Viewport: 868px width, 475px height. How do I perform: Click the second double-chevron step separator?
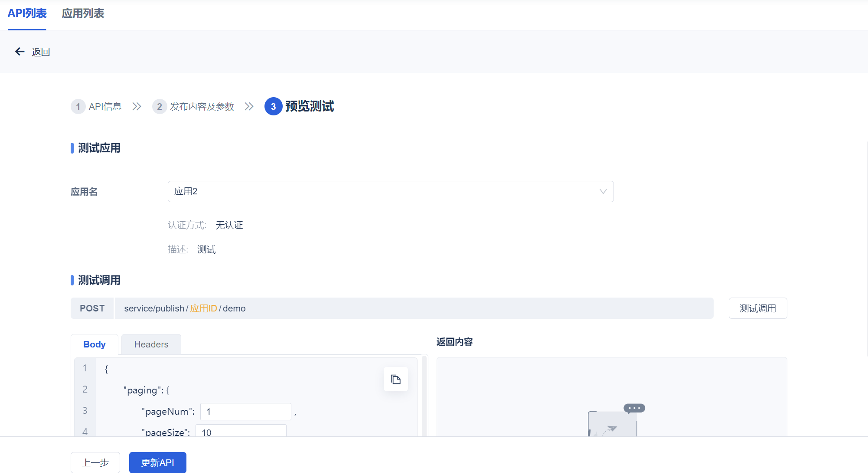tap(249, 107)
